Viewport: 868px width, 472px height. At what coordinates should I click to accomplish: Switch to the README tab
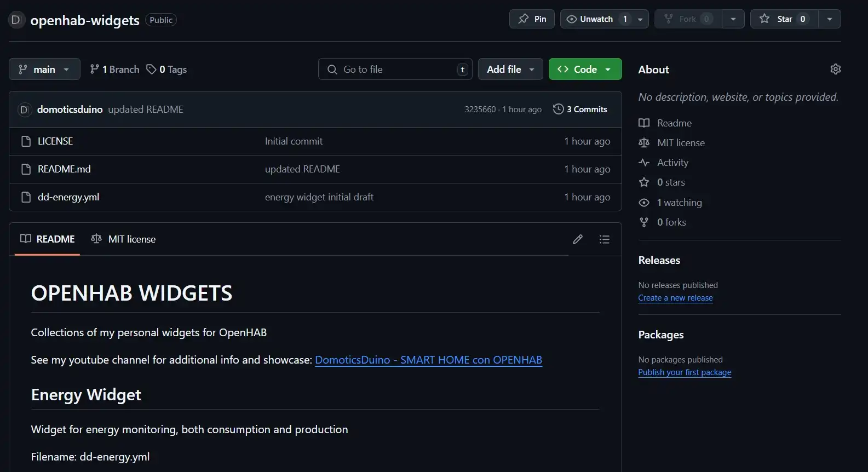click(48, 239)
